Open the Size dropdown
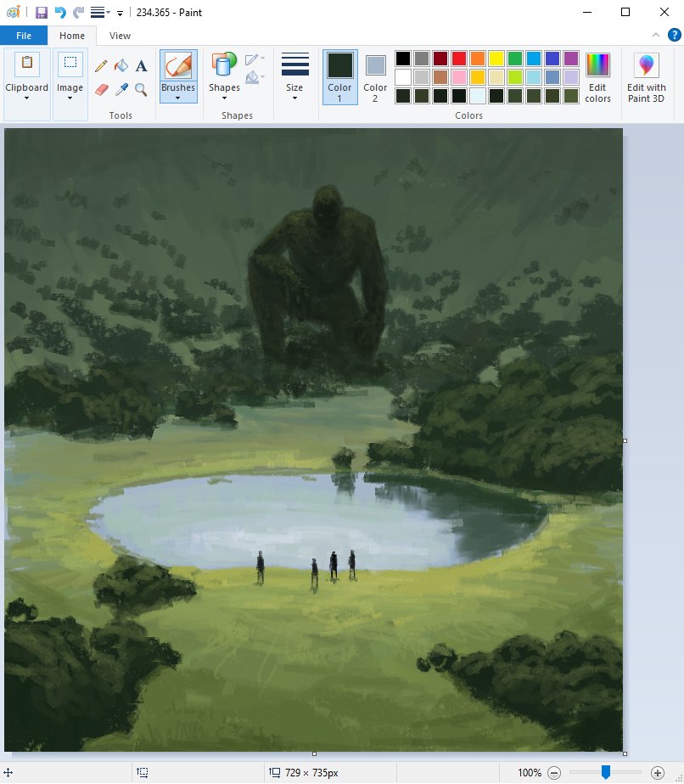Screen dimensions: 684x784 point(294,76)
